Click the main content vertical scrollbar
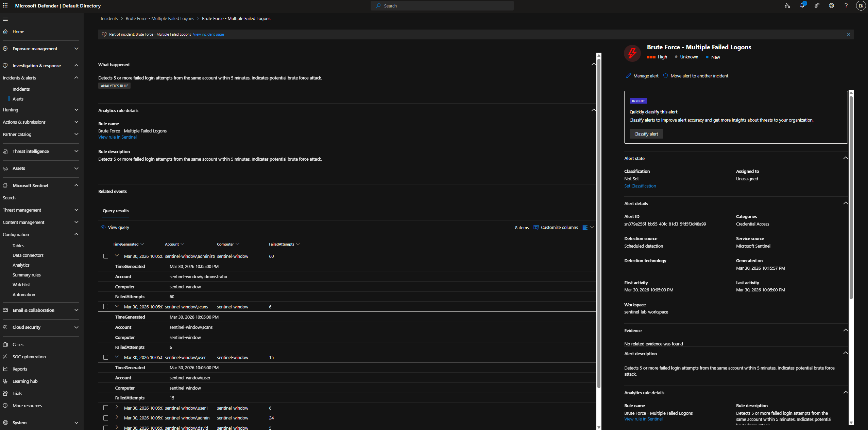868x430 pixels. click(x=599, y=221)
